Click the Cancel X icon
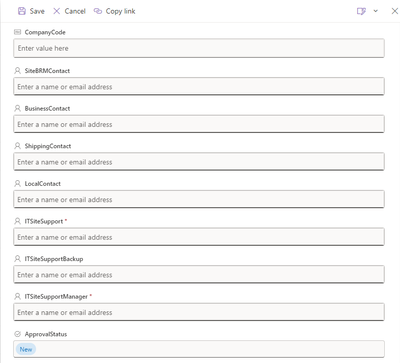This screenshot has height=363, width=400. (57, 11)
